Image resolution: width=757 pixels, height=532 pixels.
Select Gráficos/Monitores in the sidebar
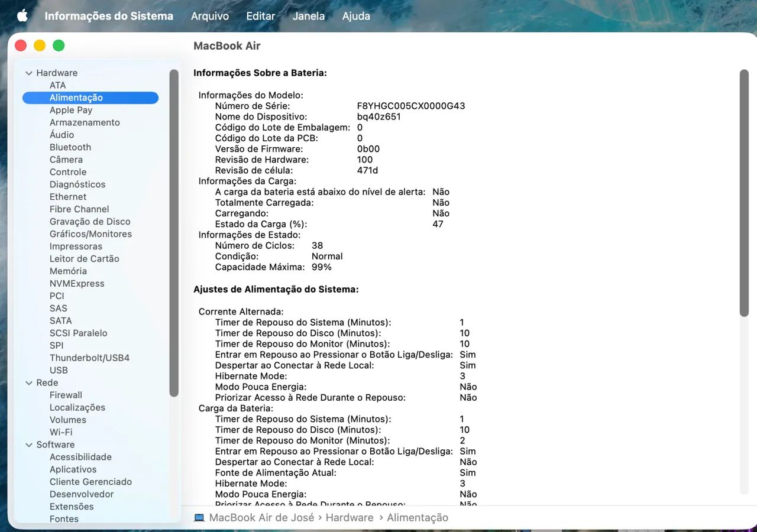pyautogui.click(x=90, y=234)
